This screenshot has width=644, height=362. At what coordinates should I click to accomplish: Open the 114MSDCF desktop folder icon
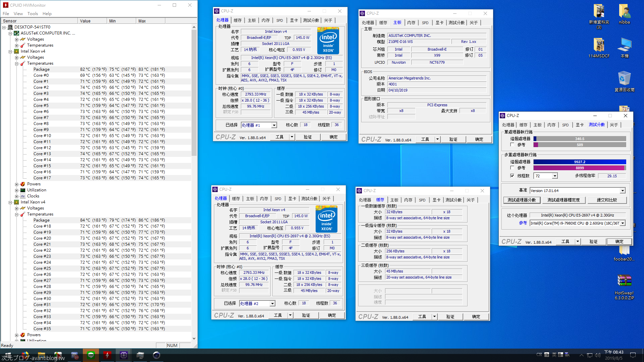click(599, 46)
